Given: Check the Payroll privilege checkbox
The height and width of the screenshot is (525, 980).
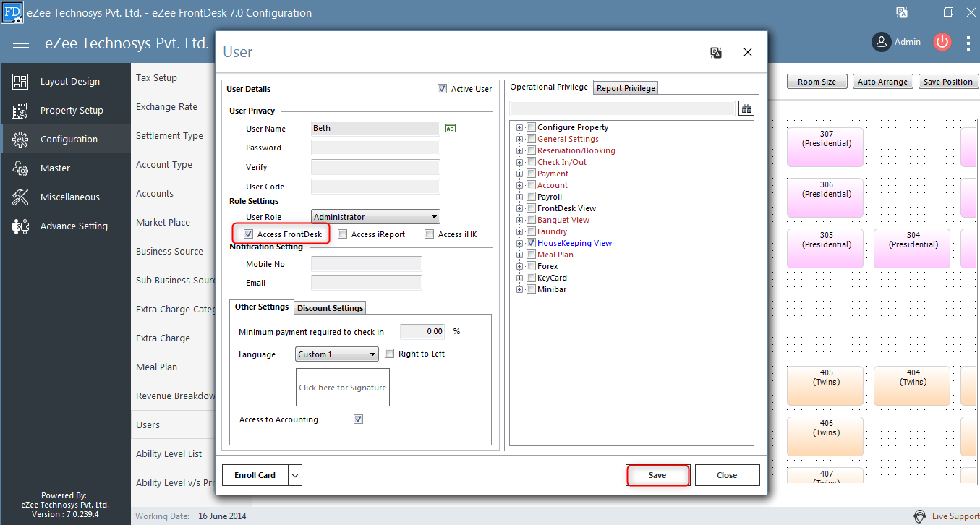Looking at the screenshot, I should (531, 197).
